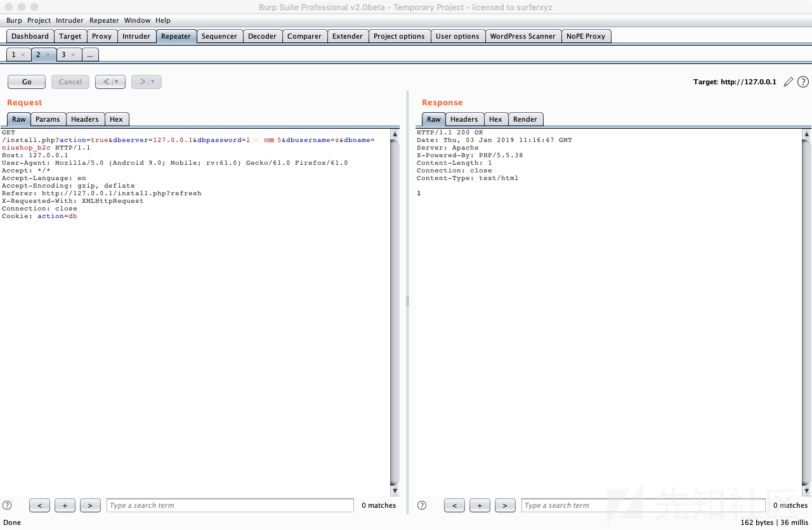The image size is (812, 530).
Task: Click the Cookie: action=db line
Action: (x=39, y=216)
